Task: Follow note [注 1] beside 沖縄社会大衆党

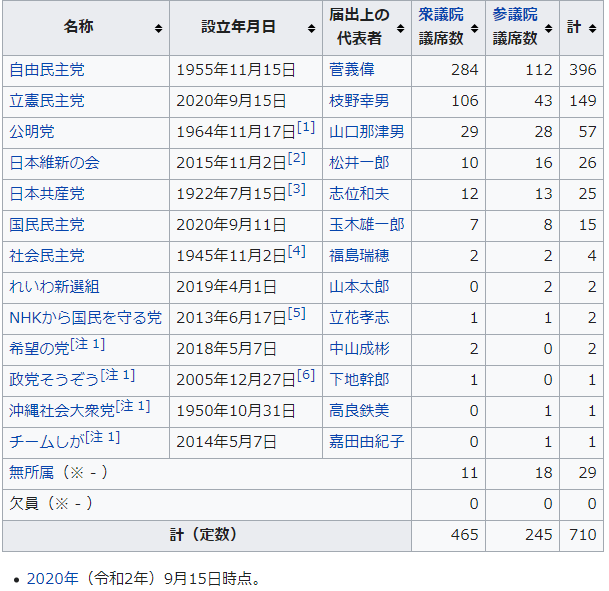Action: pos(133,406)
